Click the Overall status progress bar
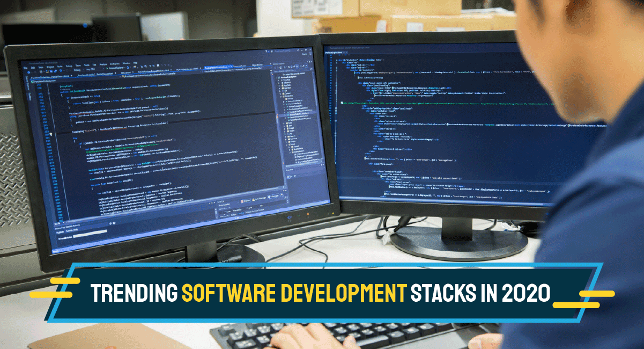This screenshot has height=349, width=644. point(90,234)
